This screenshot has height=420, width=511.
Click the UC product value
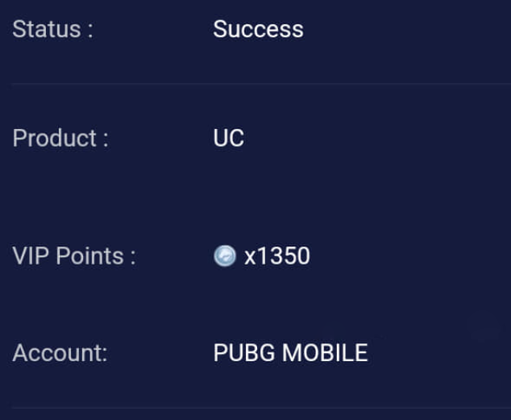228,138
